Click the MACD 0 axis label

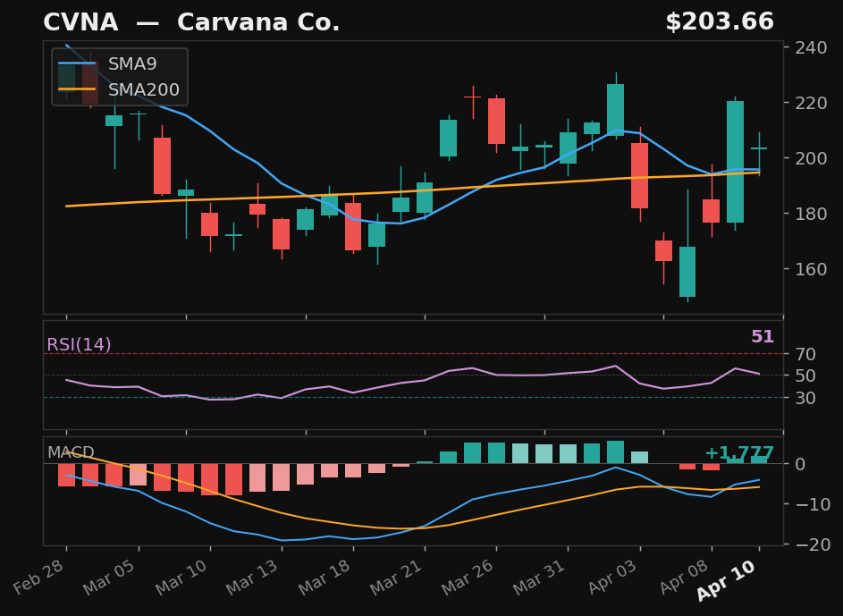(800, 464)
